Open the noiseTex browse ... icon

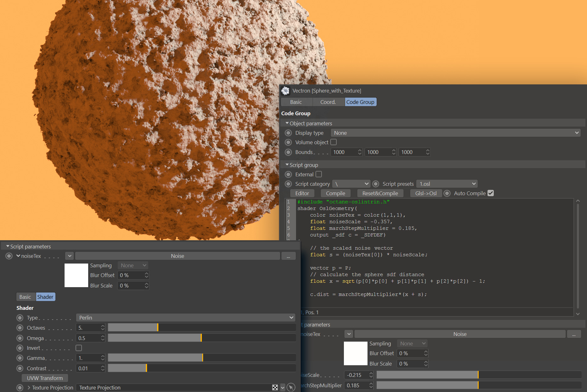(288, 256)
